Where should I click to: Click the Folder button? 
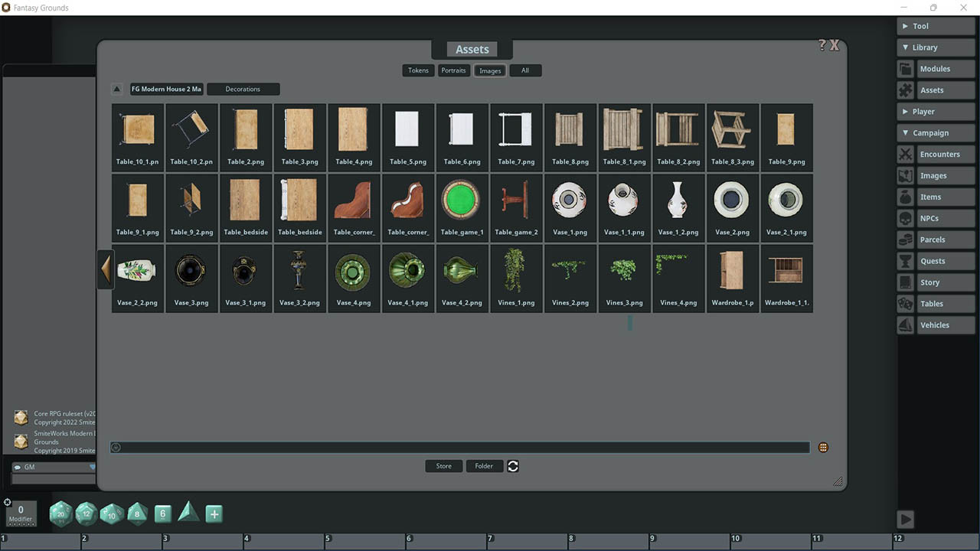click(x=484, y=466)
